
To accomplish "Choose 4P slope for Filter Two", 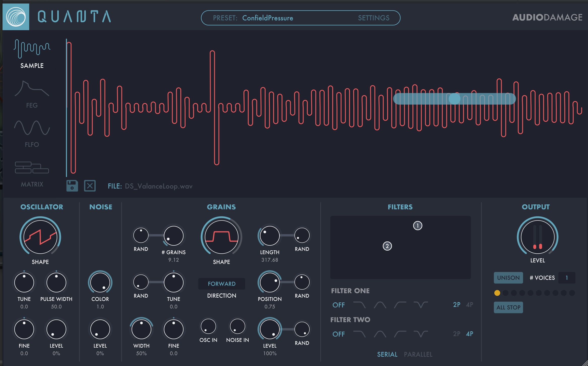I will (x=470, y=334).
